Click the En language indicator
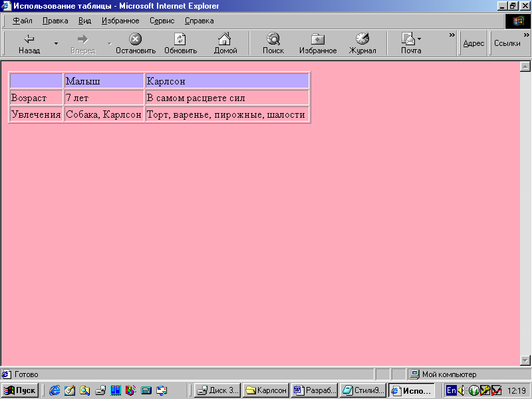The height and width of the screenshot is (399, 532). [x=452, y=390]
